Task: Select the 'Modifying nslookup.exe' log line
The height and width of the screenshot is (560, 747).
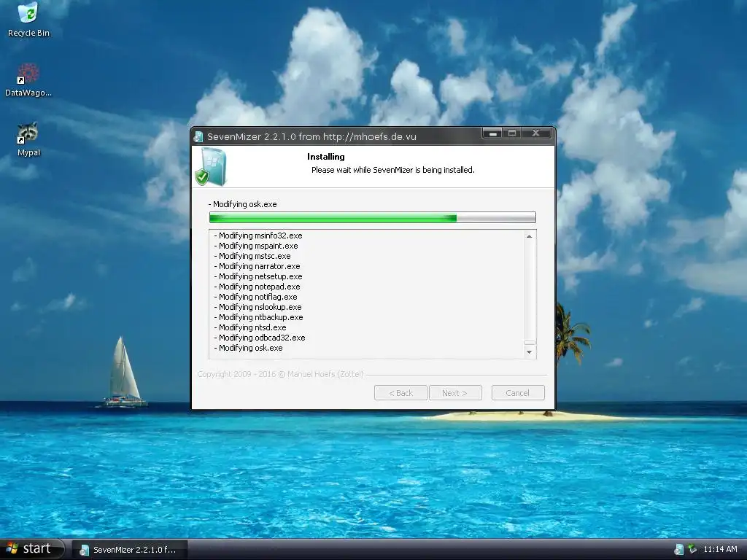Action: [258, 307]
